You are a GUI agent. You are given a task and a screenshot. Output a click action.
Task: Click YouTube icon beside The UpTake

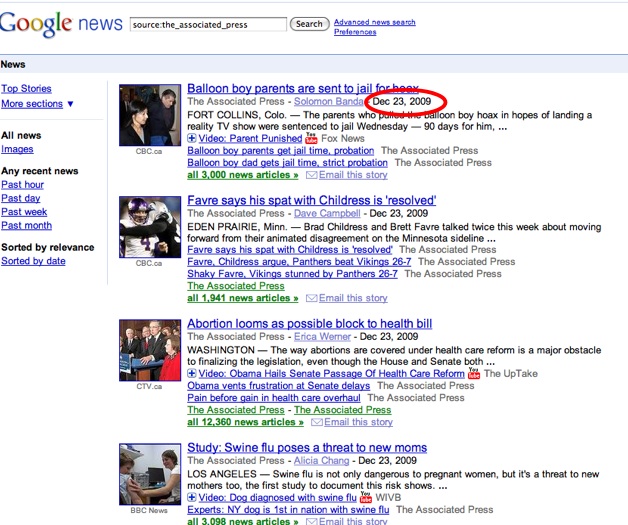[474, 373]
